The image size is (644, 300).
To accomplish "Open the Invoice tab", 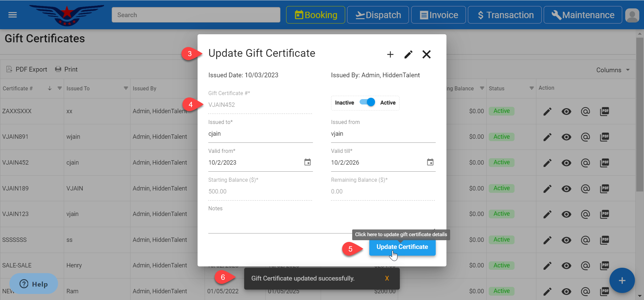I will [438, 15].
